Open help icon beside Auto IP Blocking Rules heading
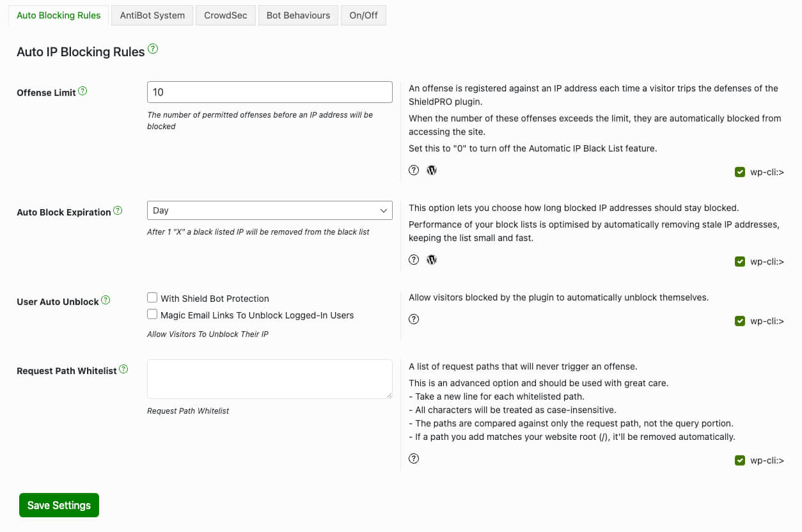802x532 pixels. pyautogui.click(x=152, y=48)
